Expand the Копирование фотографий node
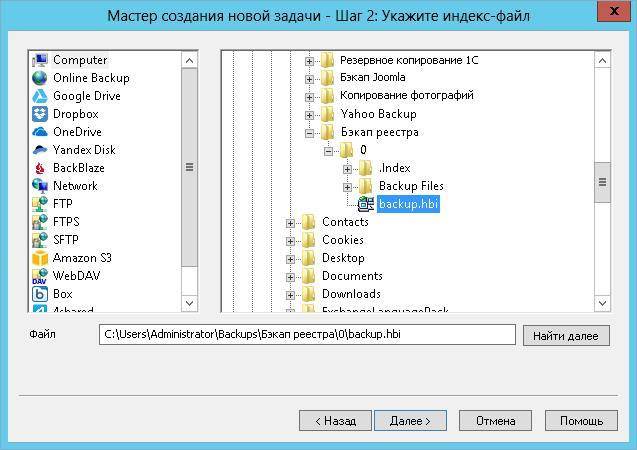The image size is (637, 450). click(309, 97)
